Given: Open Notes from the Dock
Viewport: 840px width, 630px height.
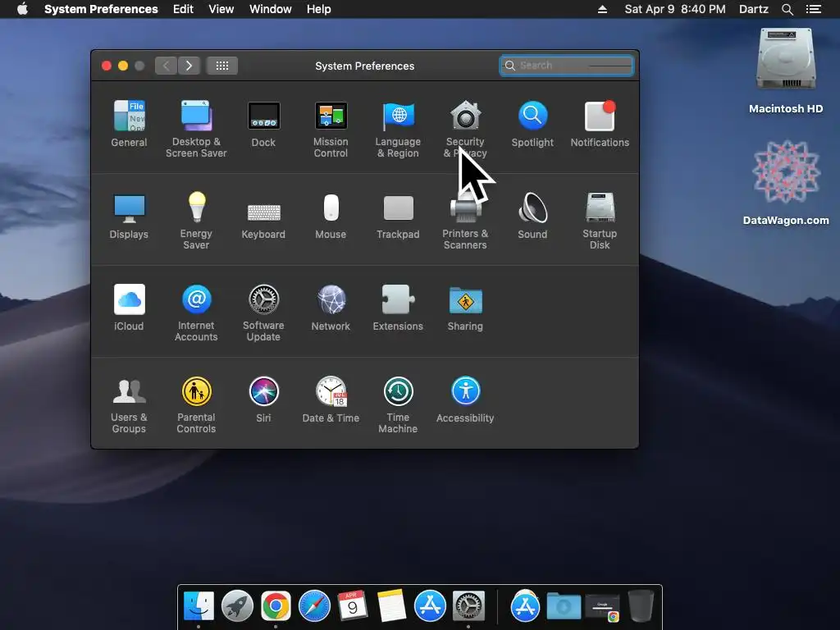Looking at the screenshot, I should (x=391, y=606).
